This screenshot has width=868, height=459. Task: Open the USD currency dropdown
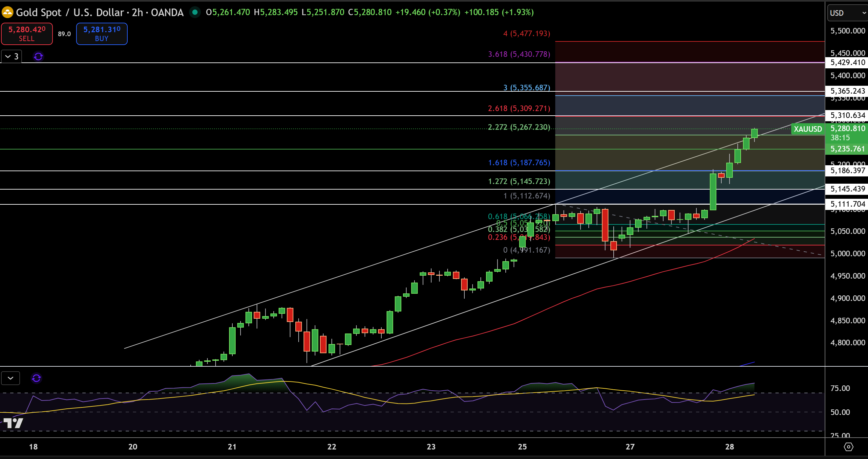pyautogui.click(x=847, y=13)
